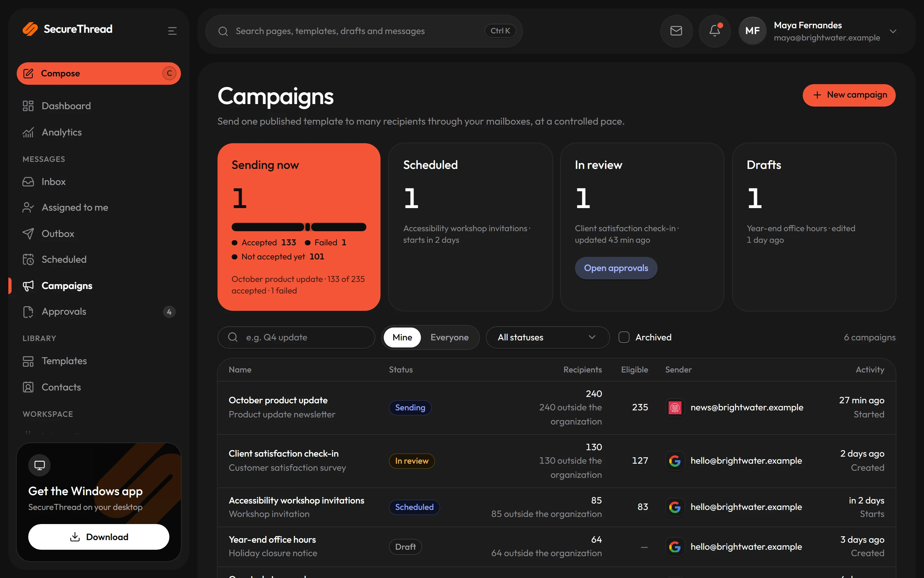Screen dimensions: 924x578
Task: Click the monitor icon in Windows app card
Action: coord(39,465)
